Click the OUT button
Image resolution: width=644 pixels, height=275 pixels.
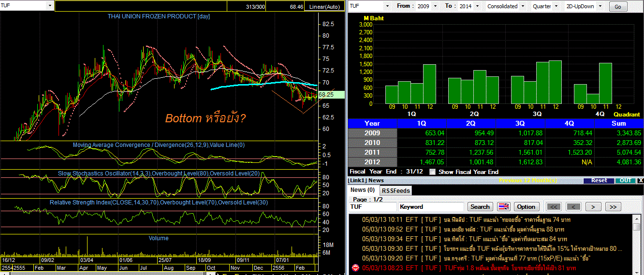click(625, 180)
